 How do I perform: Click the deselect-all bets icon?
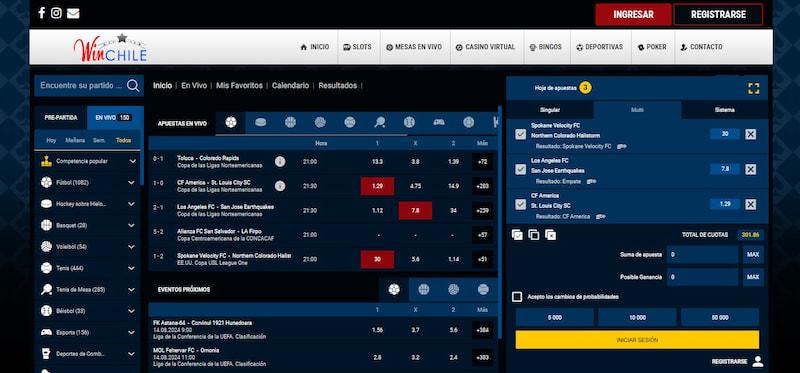point(534,235)
